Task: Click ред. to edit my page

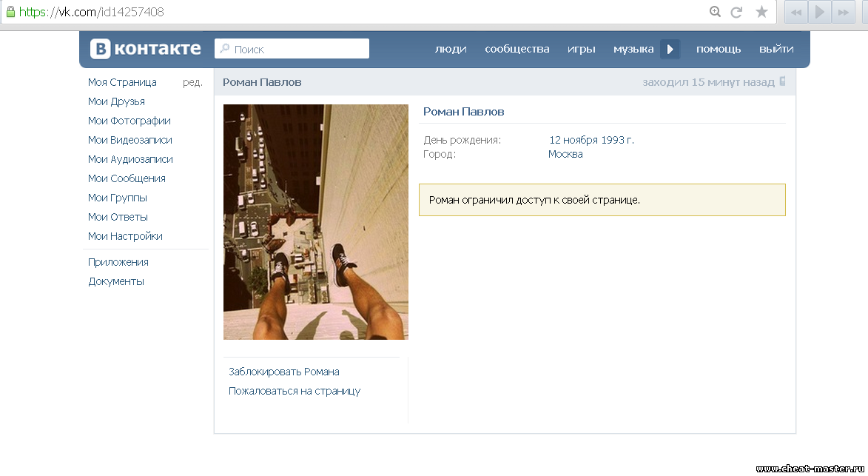Action: point(192,82)
